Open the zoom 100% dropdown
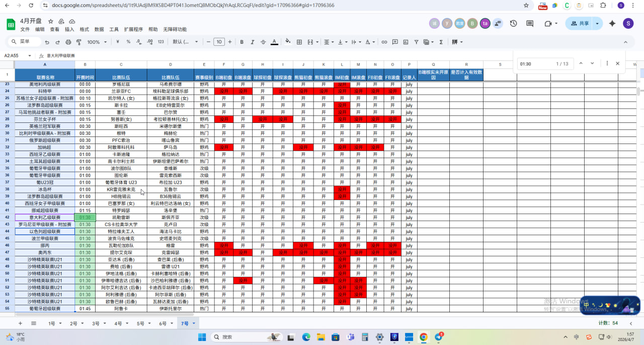Screen dimensions: 644x345 (96, 42)
